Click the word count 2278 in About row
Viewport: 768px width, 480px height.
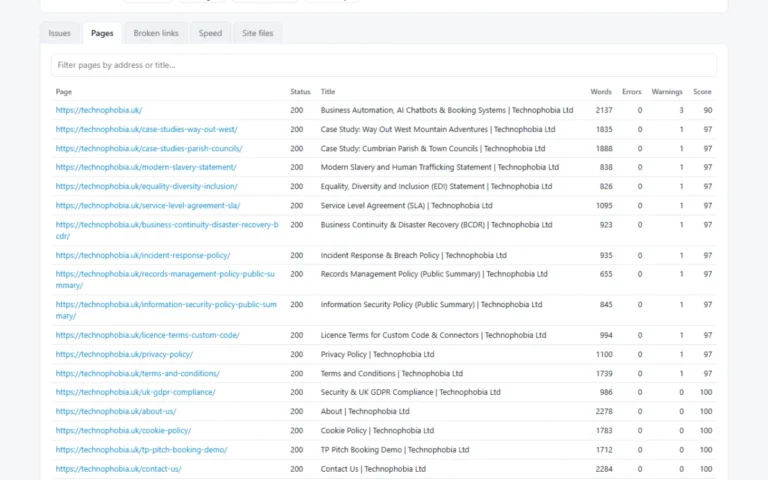(604, 411)
